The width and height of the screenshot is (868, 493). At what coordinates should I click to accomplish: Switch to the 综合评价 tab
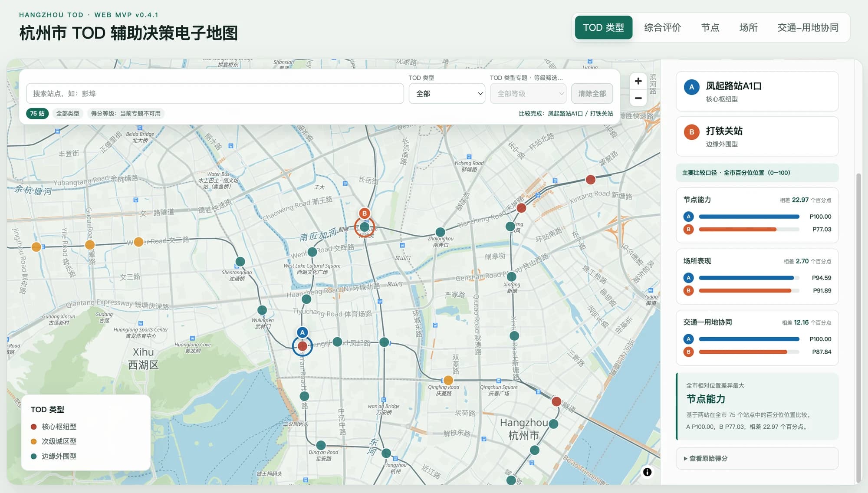[x=662, y=27]
